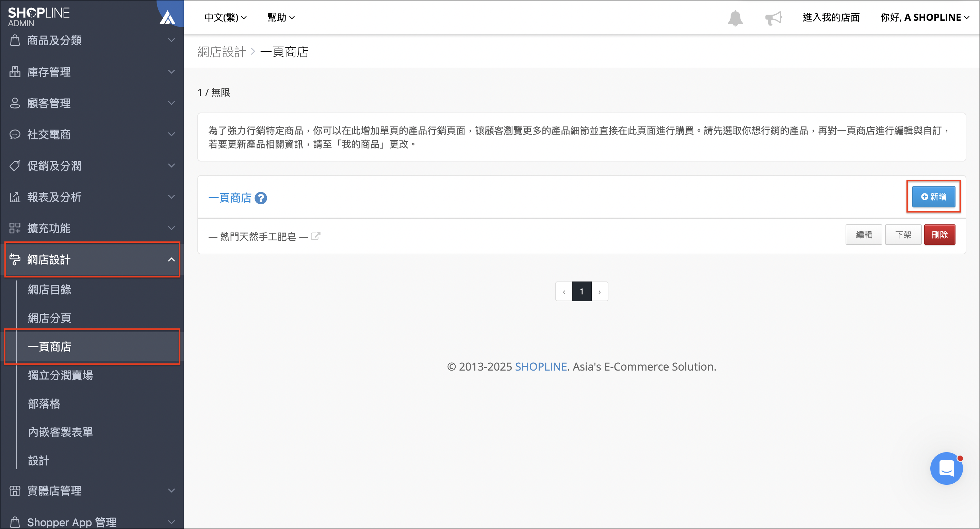Expand the 社交電商 menu chevron
The height and width of the screenshot is (529, 980).
coord(171,134)
